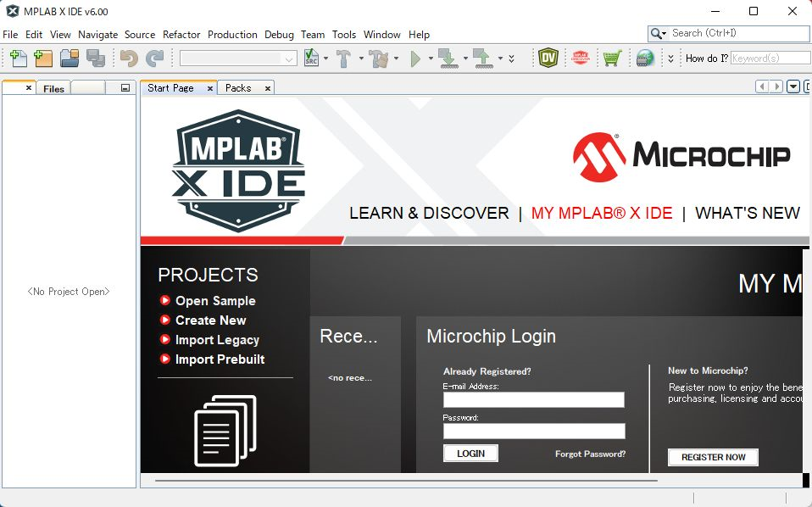Viewport: 812px width, 507px height.
Task: Click the Save All toolbar icon
Action: 96,58
